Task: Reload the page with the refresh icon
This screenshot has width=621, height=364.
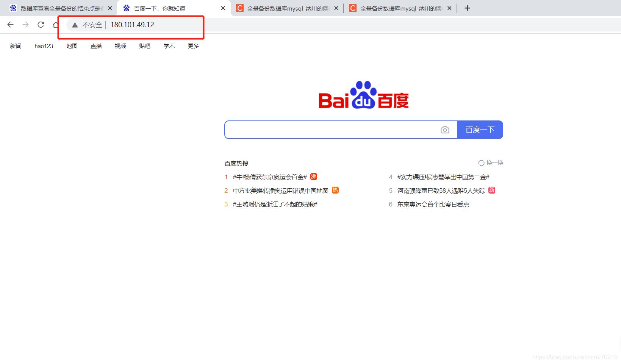Action: (x=41, y=25)
